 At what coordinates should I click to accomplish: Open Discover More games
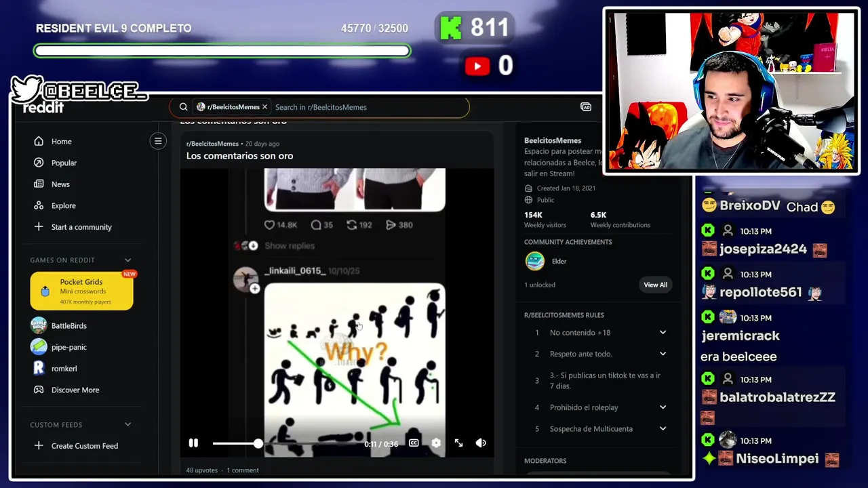[x=75, y=390]
